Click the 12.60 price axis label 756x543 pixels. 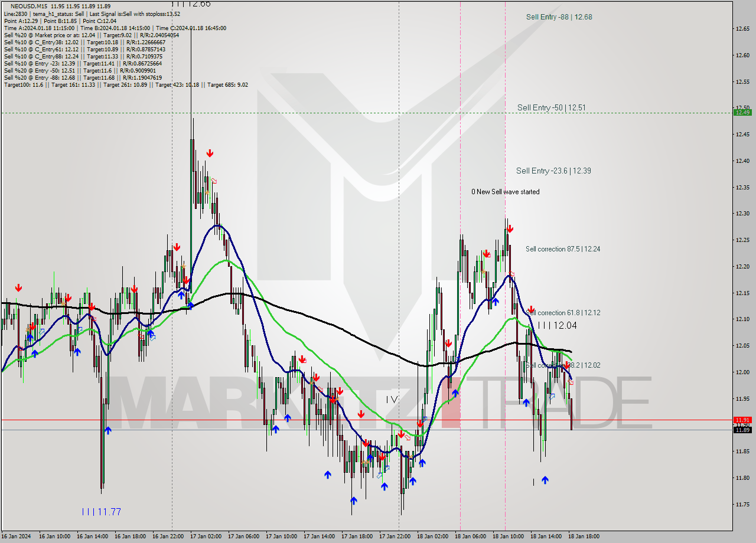coord(742,55)
